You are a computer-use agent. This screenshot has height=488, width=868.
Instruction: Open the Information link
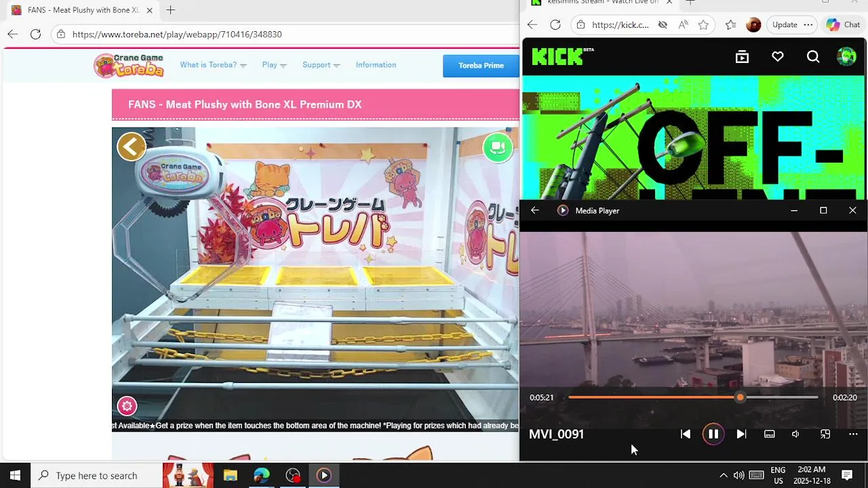pos(376,65)
